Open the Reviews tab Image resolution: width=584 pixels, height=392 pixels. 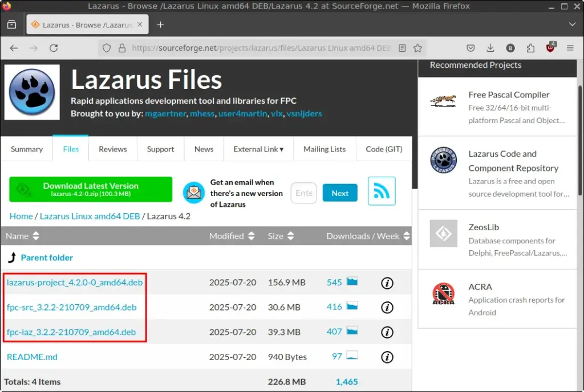click(113, 149)
